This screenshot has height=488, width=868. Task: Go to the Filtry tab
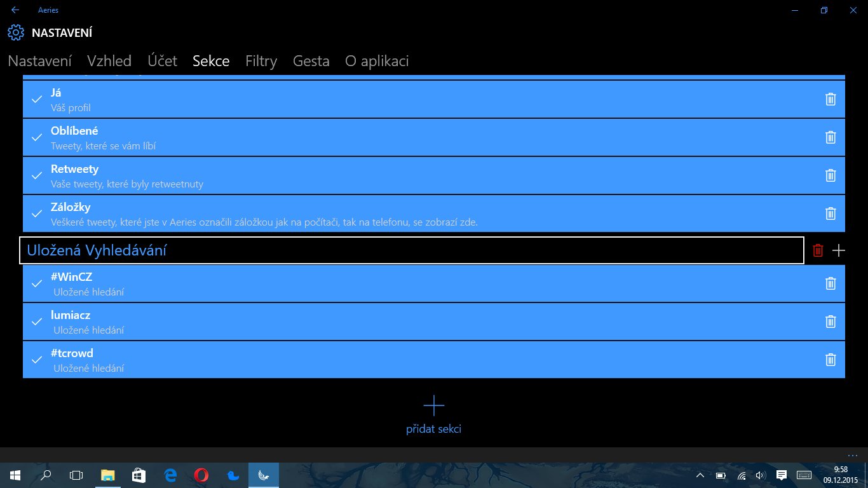pyautogui.click(x=261, y=61)
